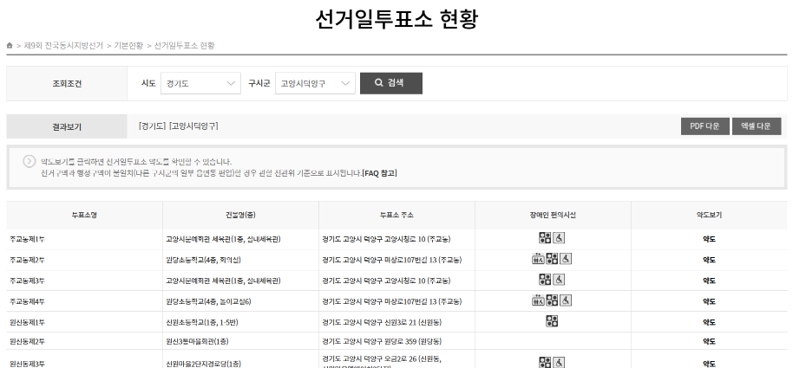This screenshot has width=793, height=368.
Task: Select the 원신동제2투 polling station name
Action: [x=27, y=342]
